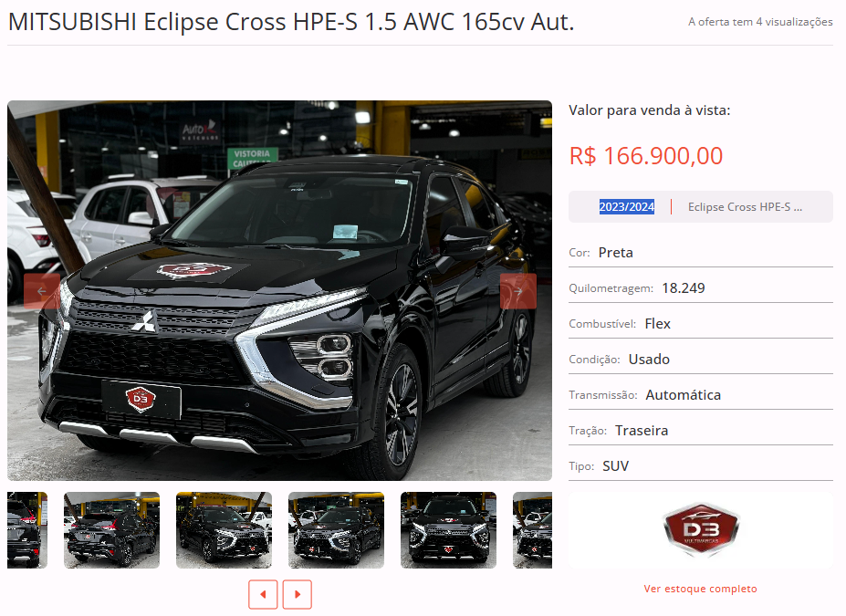Click the left arrow on main photo
Screen dimensions: 846x616
tap(42, 291)
